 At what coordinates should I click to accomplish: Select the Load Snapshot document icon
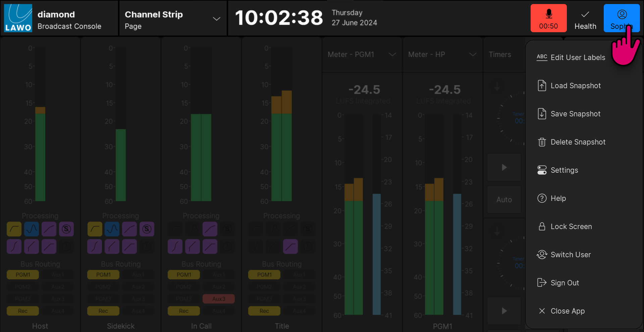542,86
